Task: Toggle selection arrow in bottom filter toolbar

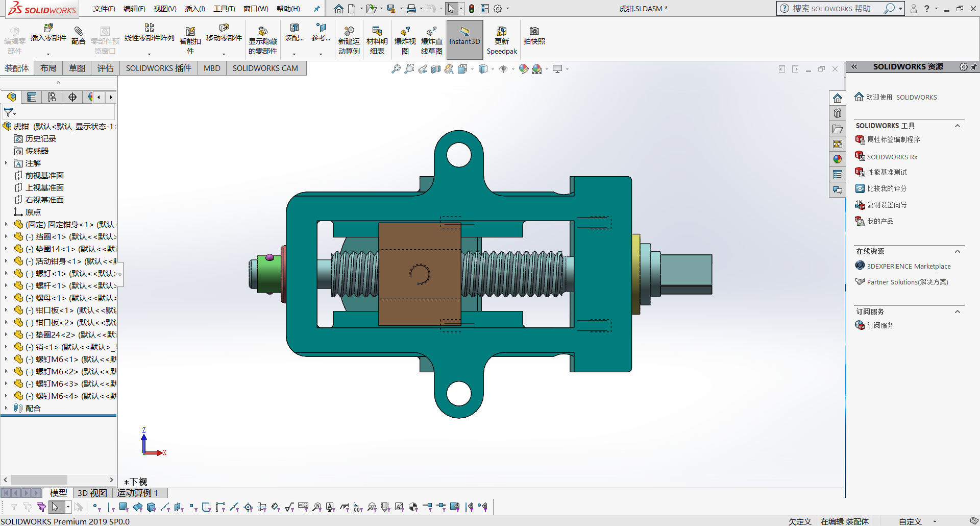Action: click(x=55, y=507)
